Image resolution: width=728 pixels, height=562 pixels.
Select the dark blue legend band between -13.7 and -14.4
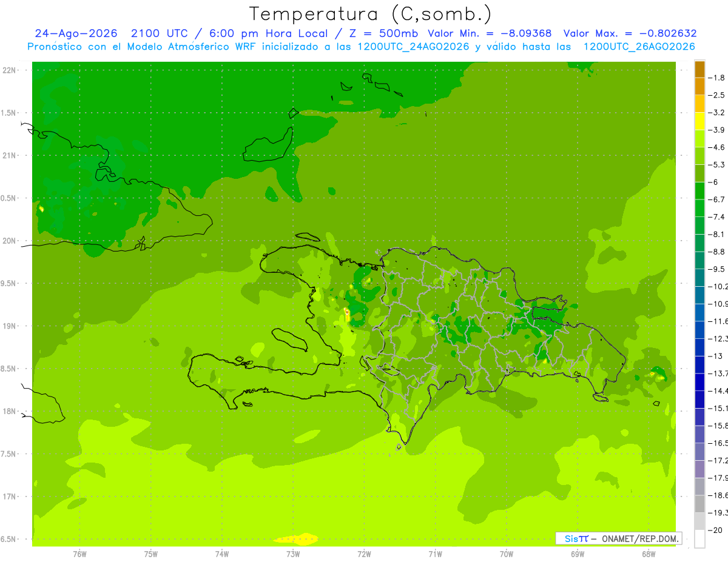(x=699, y=382)
